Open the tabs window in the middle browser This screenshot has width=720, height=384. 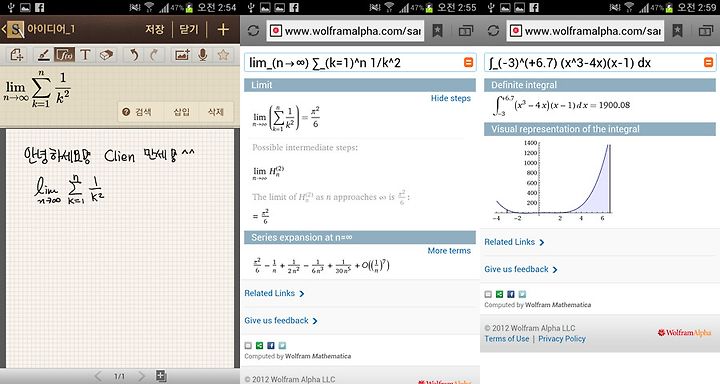tap(466, 31)
